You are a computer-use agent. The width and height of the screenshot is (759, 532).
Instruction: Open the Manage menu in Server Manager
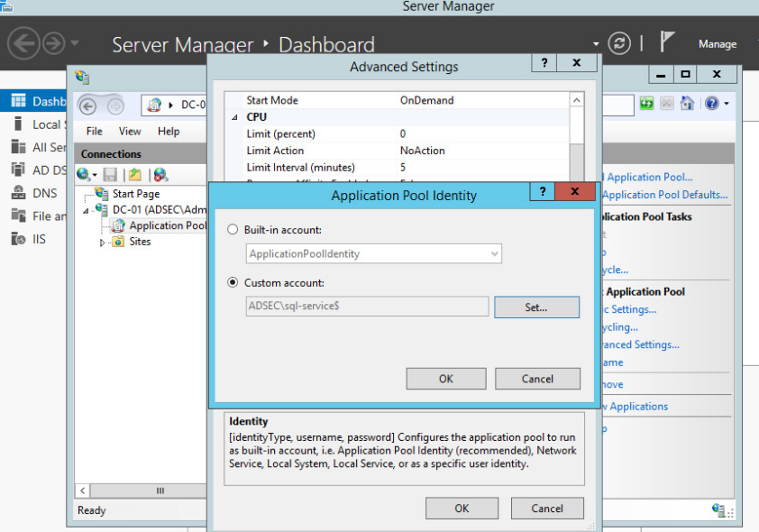coord(718,44)
